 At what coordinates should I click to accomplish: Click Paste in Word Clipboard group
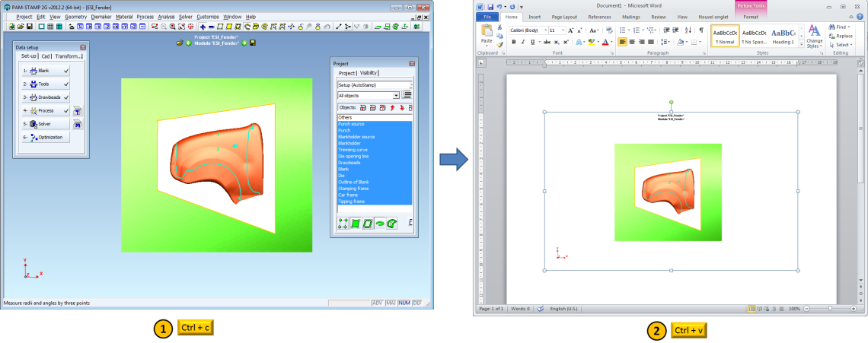pyautogui.click(x=487, y=34)
